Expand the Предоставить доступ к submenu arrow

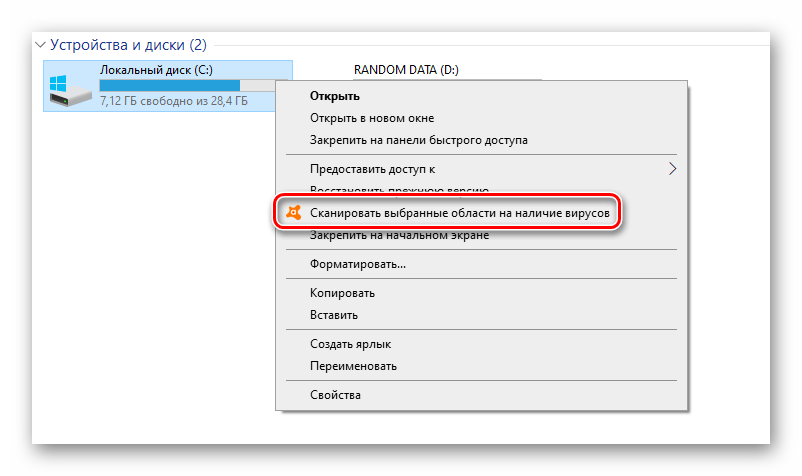[x=672, y=169]
